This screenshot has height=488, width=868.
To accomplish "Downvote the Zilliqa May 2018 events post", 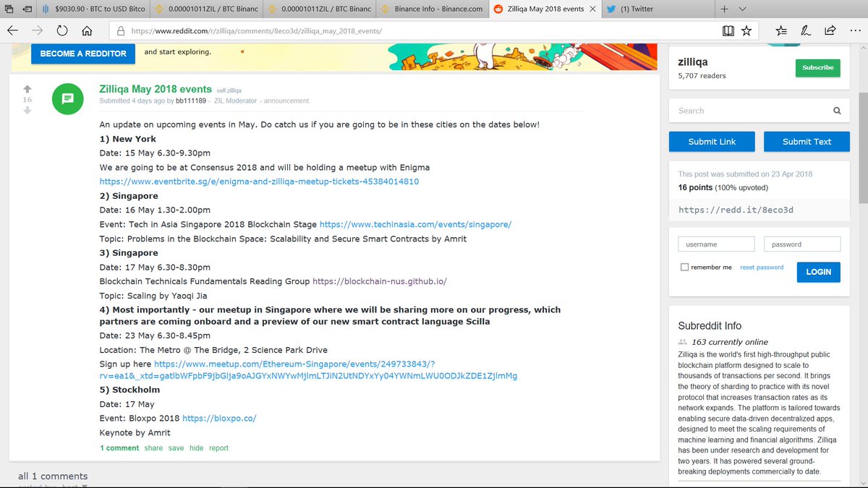I will (x=27, y=111).
